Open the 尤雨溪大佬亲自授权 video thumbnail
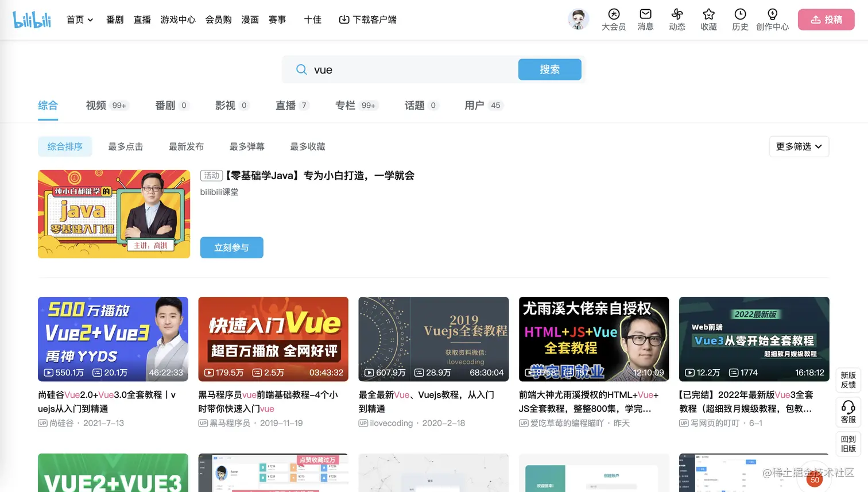The image size is (868, 492). [594, 339]
